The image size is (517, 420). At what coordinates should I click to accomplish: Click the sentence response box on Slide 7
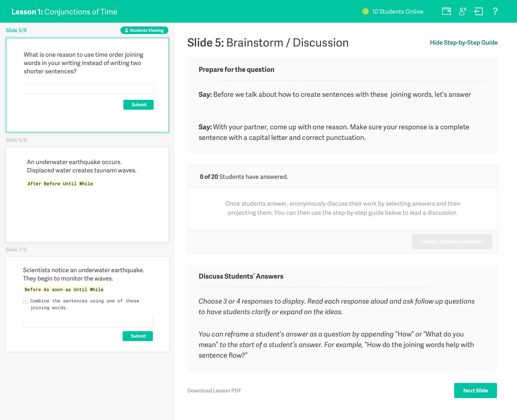tap(88, 322)
